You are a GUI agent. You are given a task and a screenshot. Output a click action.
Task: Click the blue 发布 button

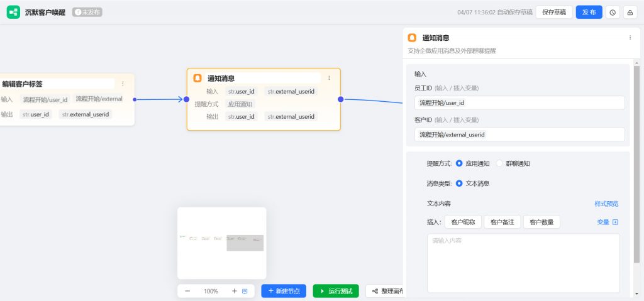click(589, 13)
